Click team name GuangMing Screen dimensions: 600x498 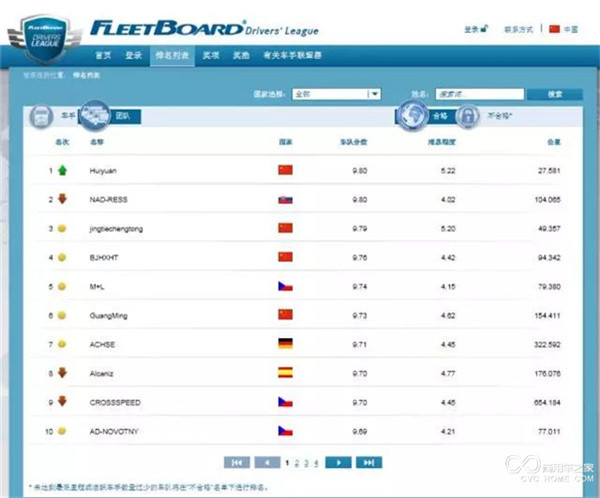click(x=108, y=316)
